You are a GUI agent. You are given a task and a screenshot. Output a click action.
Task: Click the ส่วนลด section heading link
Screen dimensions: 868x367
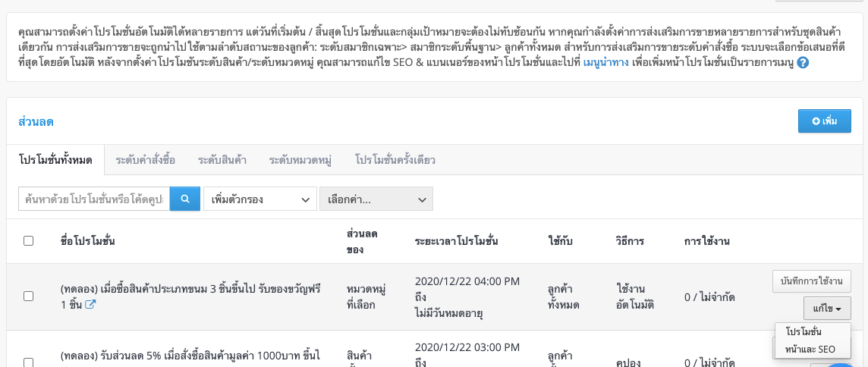pyautogui.click(x=36, y=122)
